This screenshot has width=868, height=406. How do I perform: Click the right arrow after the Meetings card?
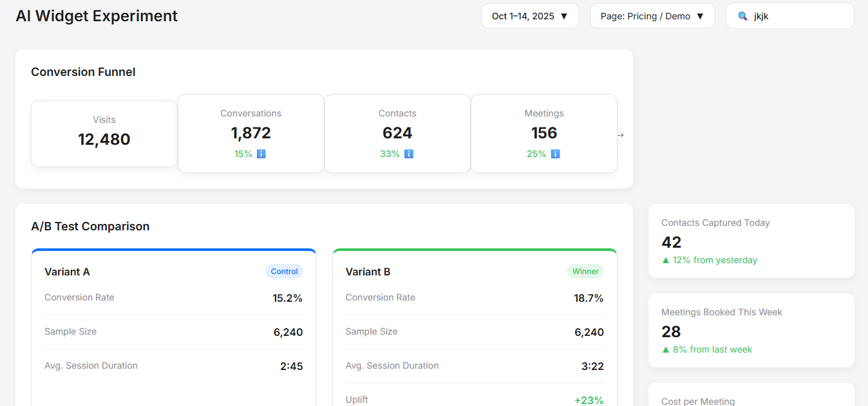pyautogui.click(x=620, y=134)
